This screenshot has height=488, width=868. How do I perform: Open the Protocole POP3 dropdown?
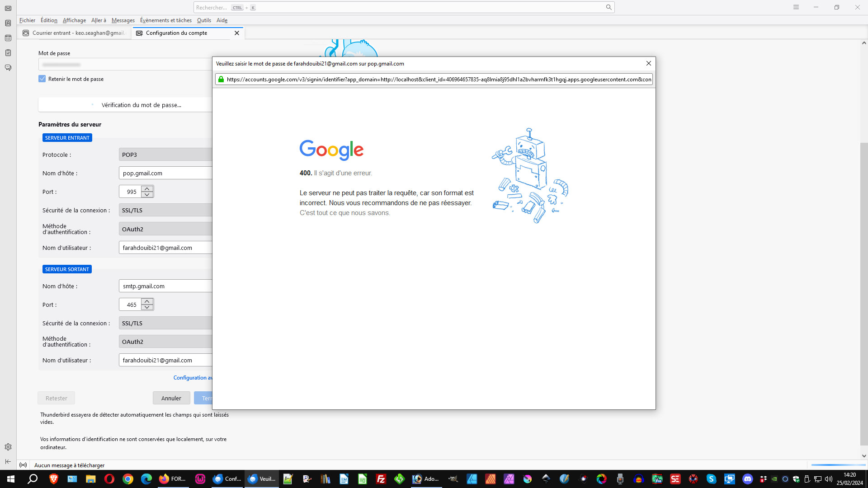pyautogui.click(x=165, y=155)
